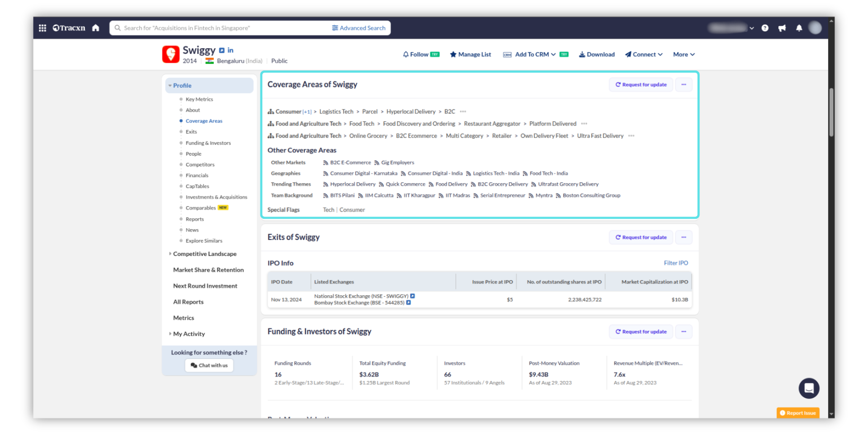Open the More dropdown menu
868x434 pixels.
tap(684, 54)
